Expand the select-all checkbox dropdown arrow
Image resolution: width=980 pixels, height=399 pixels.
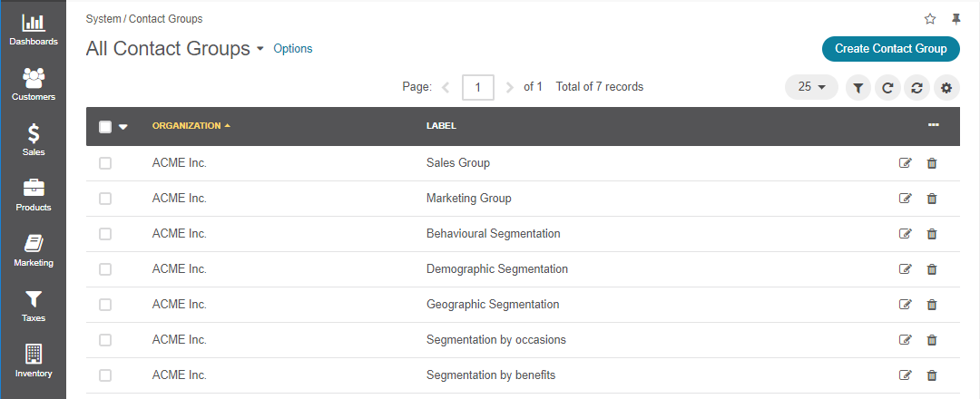tap(123, 127)
